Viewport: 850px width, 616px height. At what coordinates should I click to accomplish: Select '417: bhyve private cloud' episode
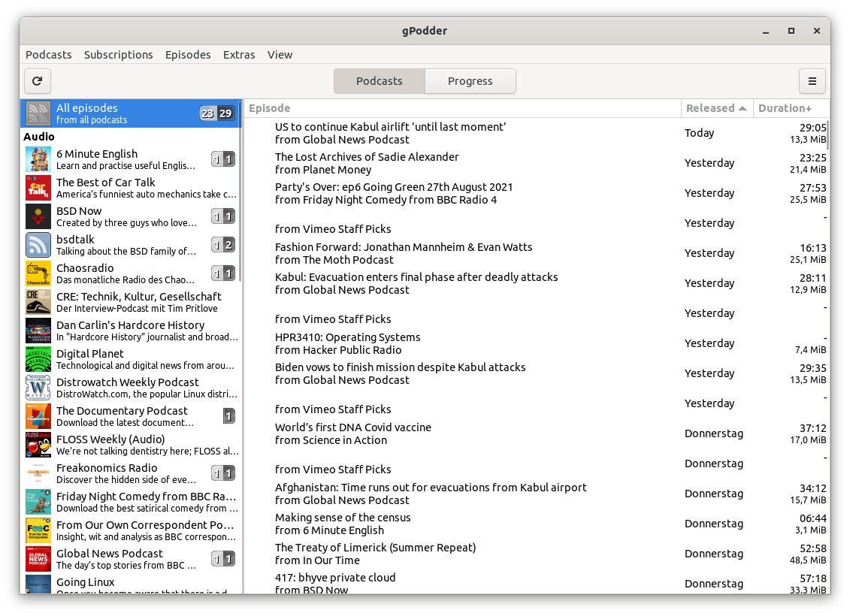coord(537,584)
